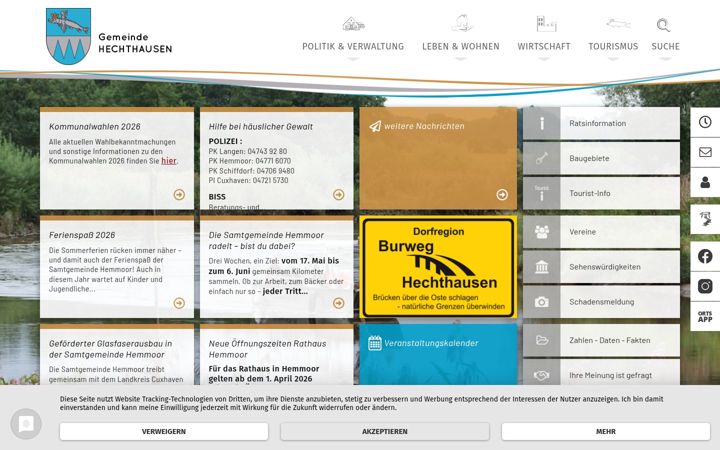Click arrow icon on weitere Nachrichten tile
Viewport: 720px width, 450px height.
click(502, 195)
